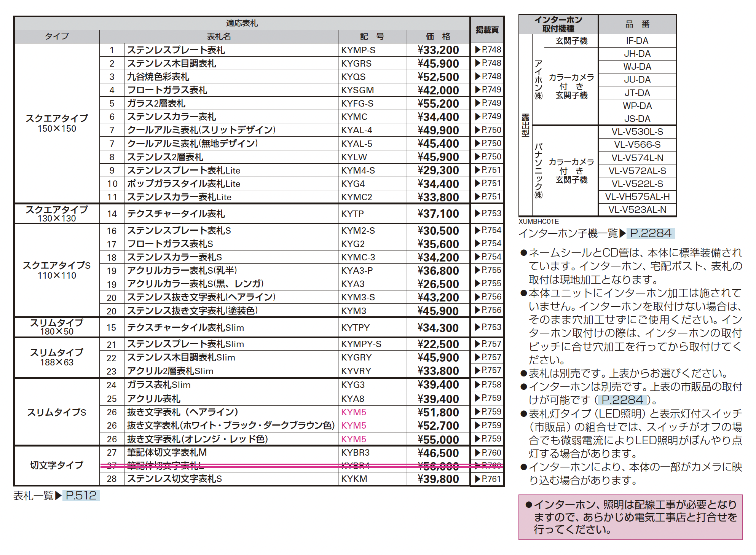Click the pink wiring notice box
756x555 pixels.
coord(630,517)
